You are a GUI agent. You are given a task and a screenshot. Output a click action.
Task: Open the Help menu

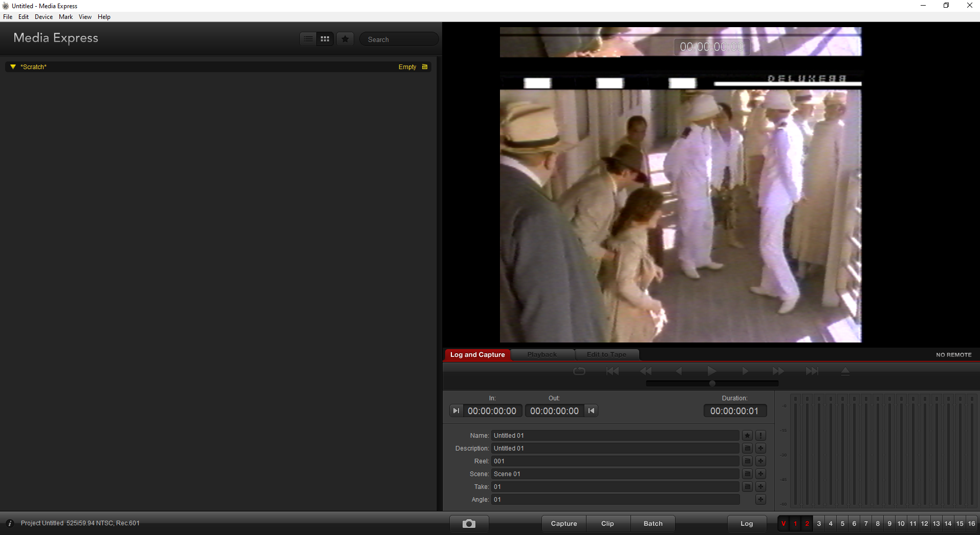pyautogui.click(x=104, y=17)
